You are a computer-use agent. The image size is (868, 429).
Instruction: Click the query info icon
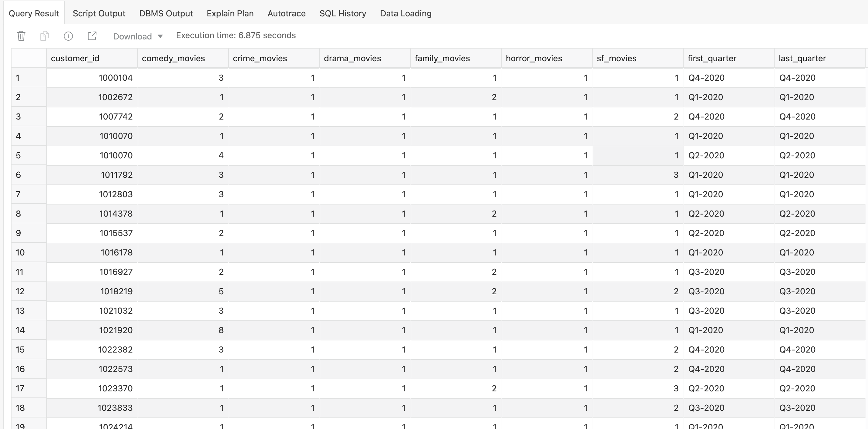69,36
